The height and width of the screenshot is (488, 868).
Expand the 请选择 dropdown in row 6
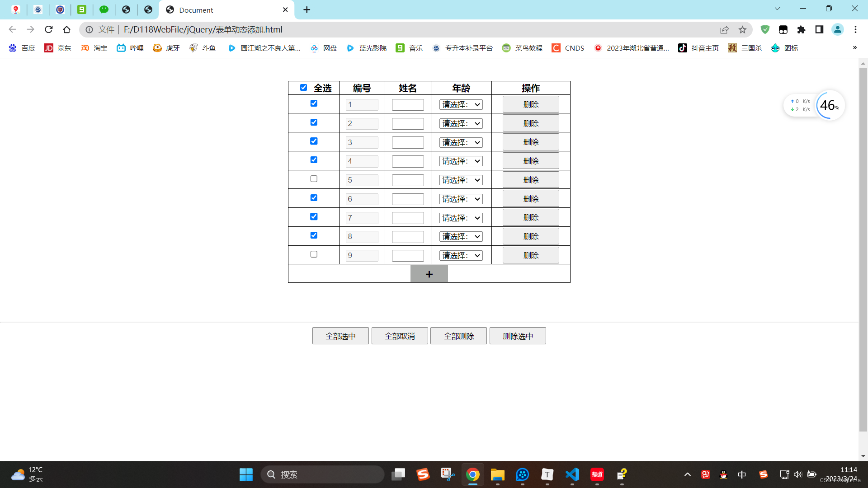coord(461,199)
